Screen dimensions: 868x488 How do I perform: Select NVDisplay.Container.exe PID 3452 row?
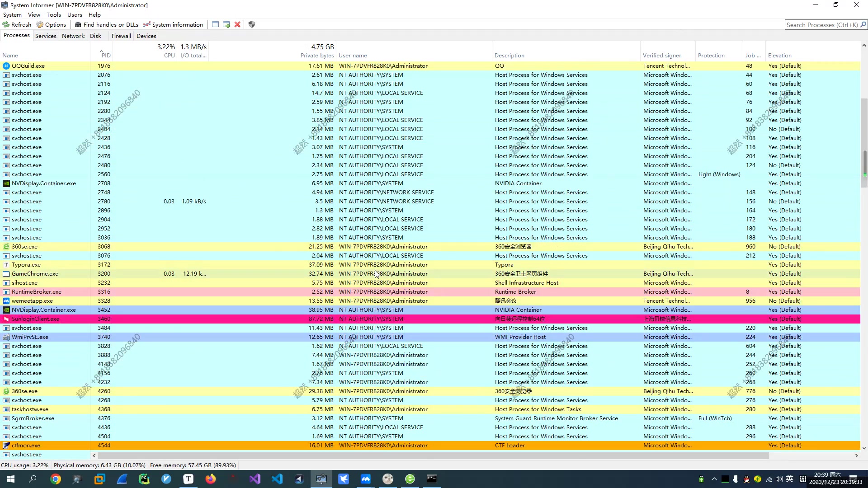(430, 310)
